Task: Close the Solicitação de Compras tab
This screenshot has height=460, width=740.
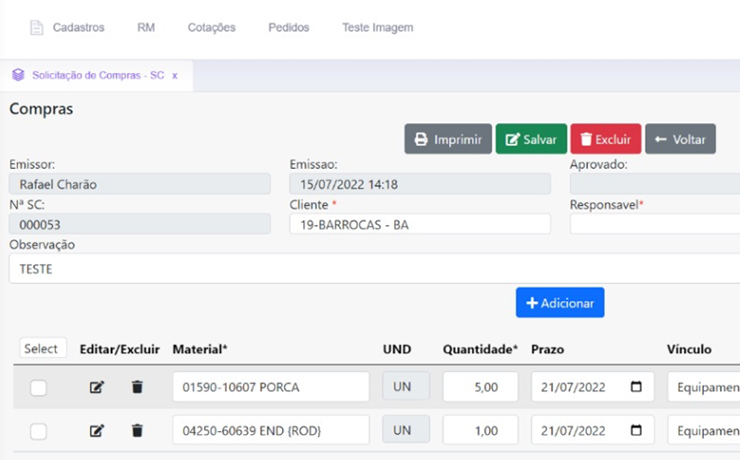Action: click(x=175, y=75)
